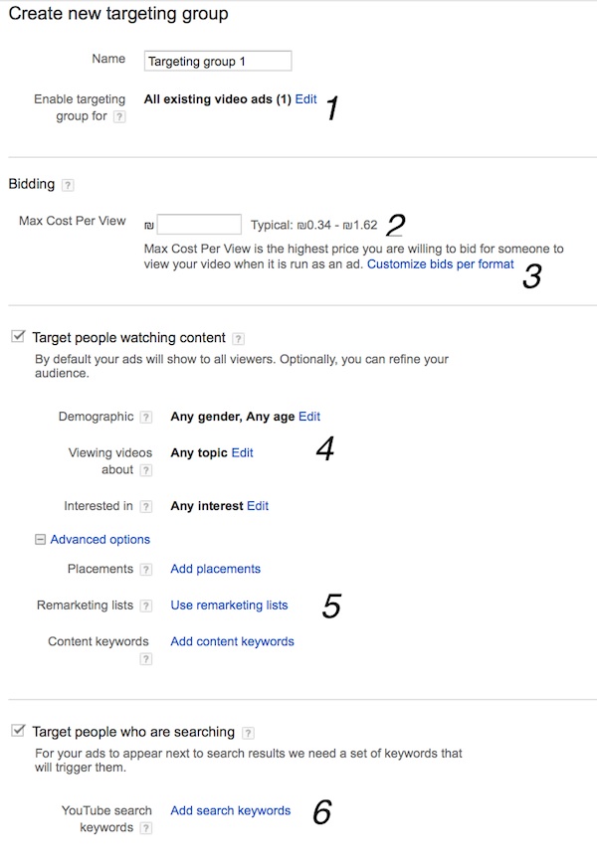Collapse the Advanced options section
The width and height of the screenshot is (597, 868).
click(40, 539)
